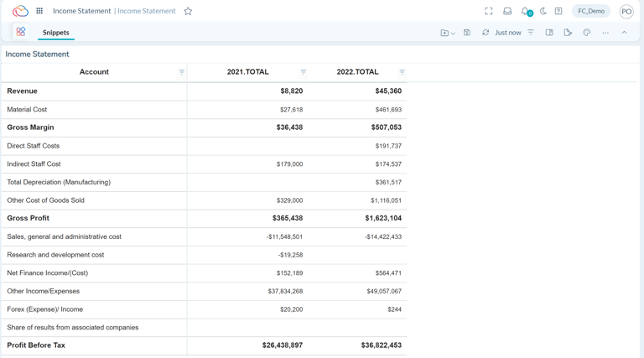
Task: Open the colorful apps panel icon
Action: 21,32
